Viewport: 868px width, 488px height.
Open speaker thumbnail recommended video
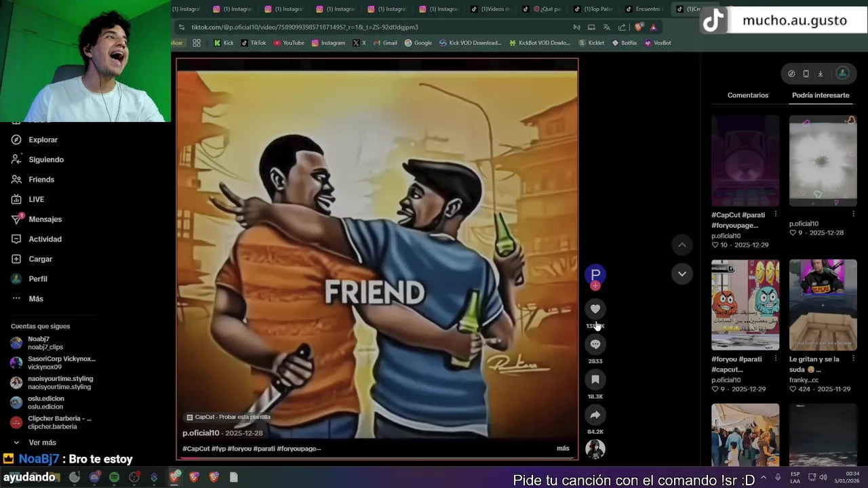(x=745, y=161)
